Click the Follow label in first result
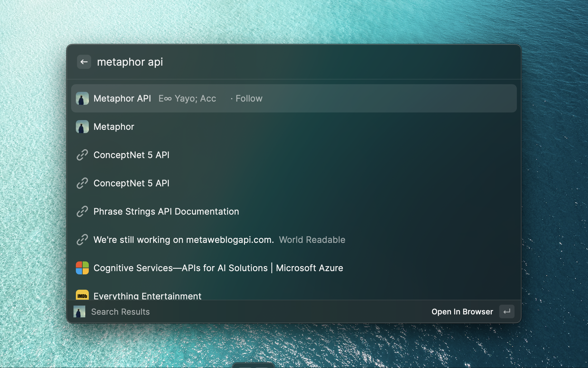 (x=249, y=98)
